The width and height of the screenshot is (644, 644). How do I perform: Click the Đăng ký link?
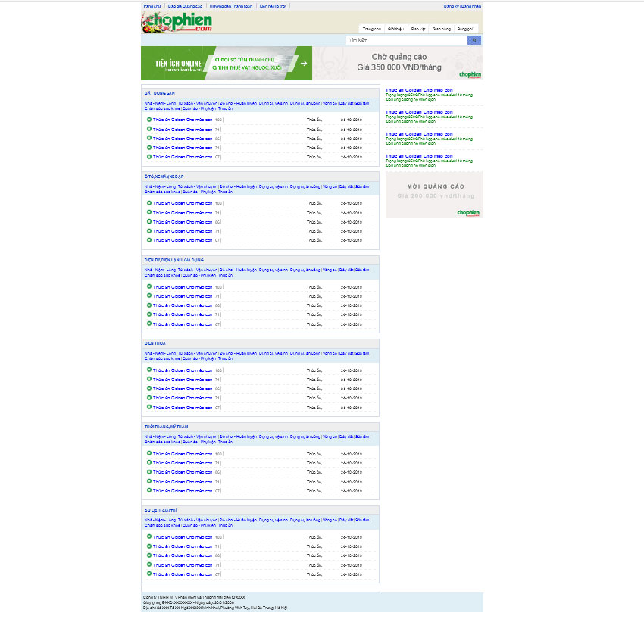click(x=451, y=6)
